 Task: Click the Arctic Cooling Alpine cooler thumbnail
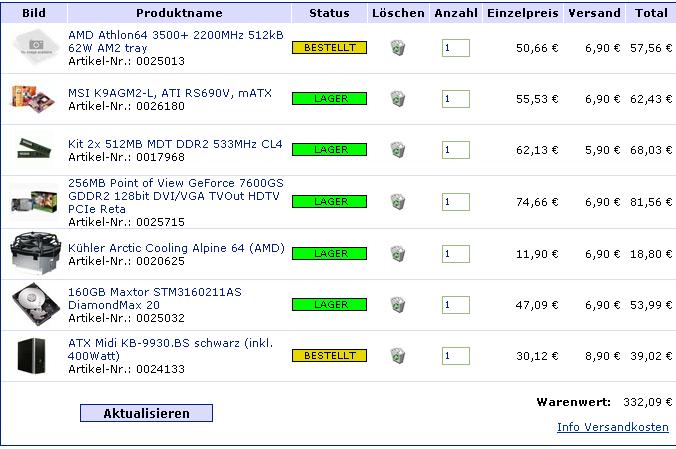tap(35, 253)
